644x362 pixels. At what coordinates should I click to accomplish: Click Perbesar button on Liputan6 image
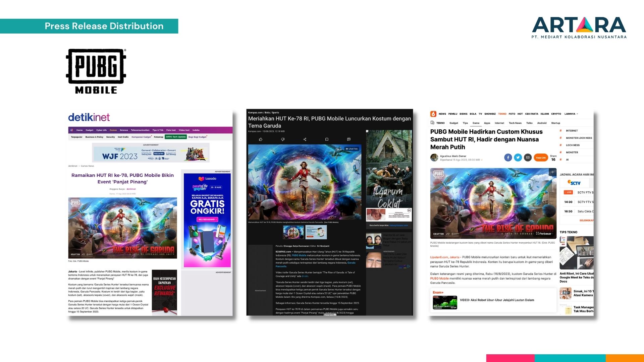coord(544,234)
